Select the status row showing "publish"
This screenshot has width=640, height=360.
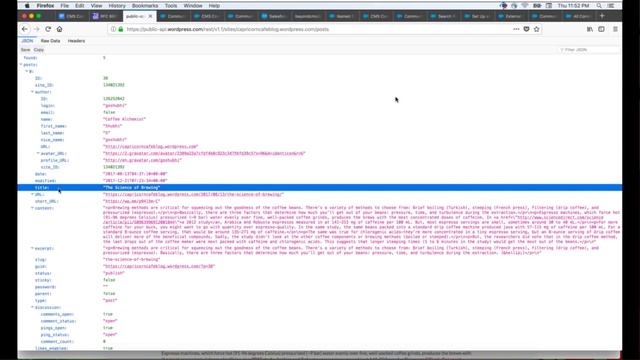pyautogui.click(x=320, y=273)
